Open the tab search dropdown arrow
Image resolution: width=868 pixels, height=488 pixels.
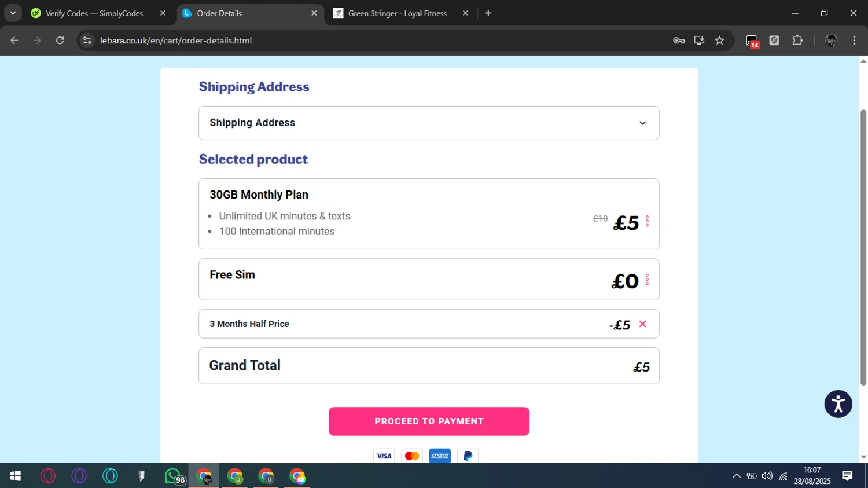click(13, 13)
